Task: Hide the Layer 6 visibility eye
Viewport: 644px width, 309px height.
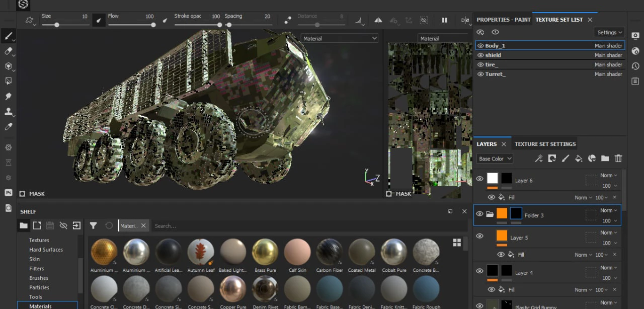Action: (479, 179)
